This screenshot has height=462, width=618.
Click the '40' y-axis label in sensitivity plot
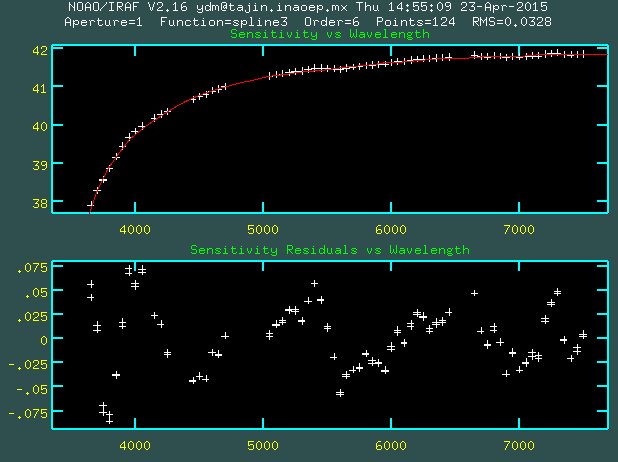pos(40,127)
